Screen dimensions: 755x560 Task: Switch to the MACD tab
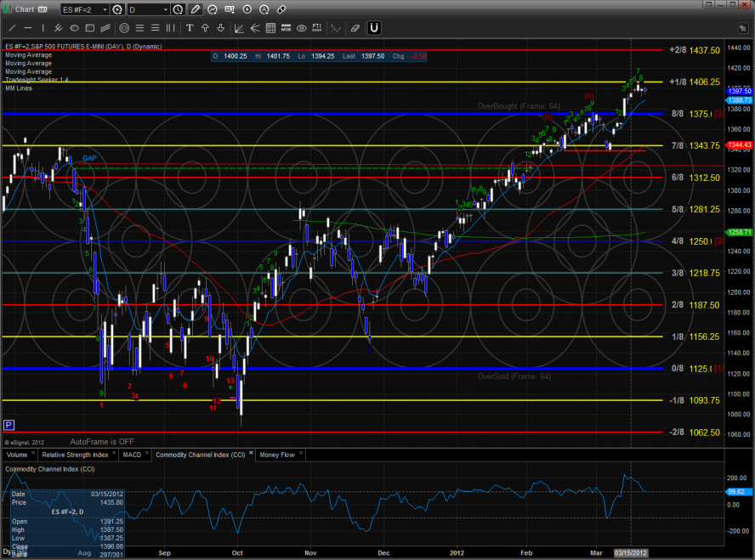(x=132, y=455)
